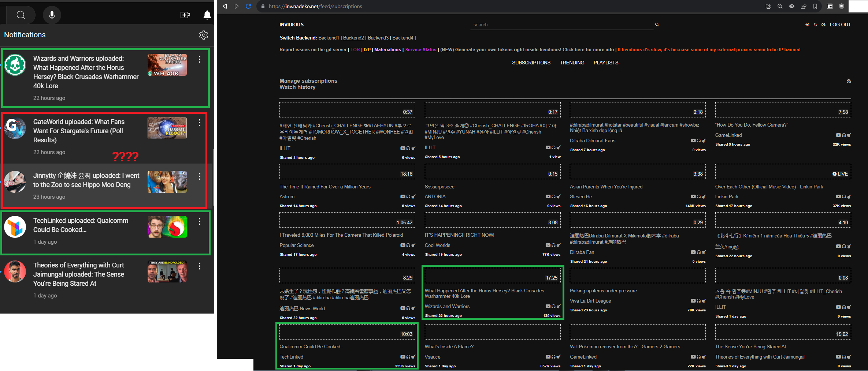This screenshot has height=371, width=868.
Task: Open 'What Happened After the Horus Hersey' video title
Action: click(484, 293)
